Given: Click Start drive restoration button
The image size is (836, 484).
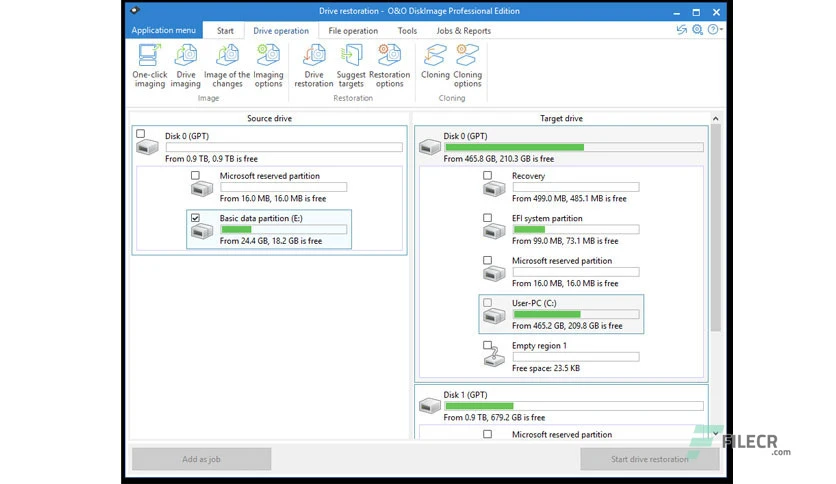Looking at the screenshot, I should [649, 459].
